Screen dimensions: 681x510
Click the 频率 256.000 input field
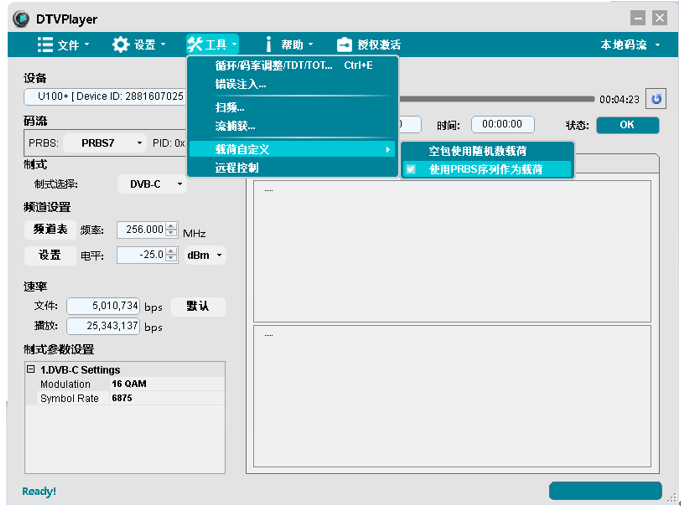coord(141,229)
